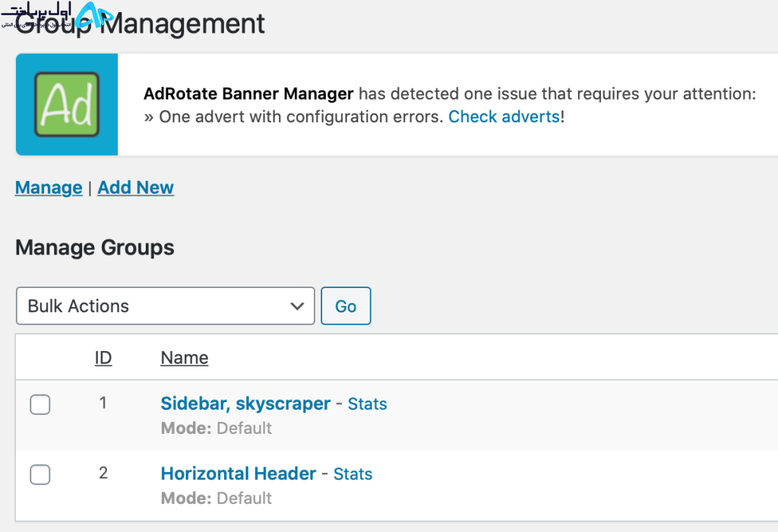
Task: Open the Check adverts link
Action: (504, 116)
